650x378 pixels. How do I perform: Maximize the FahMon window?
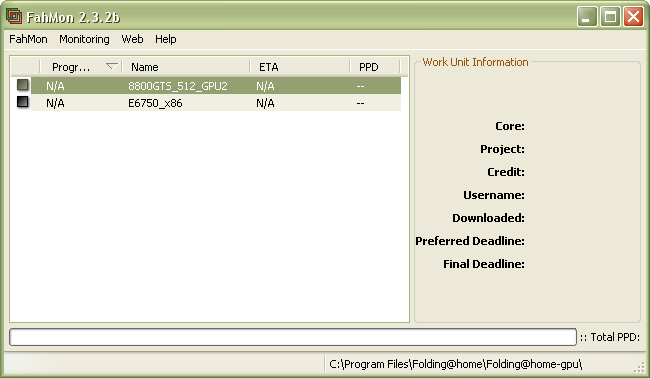[610, 17]
